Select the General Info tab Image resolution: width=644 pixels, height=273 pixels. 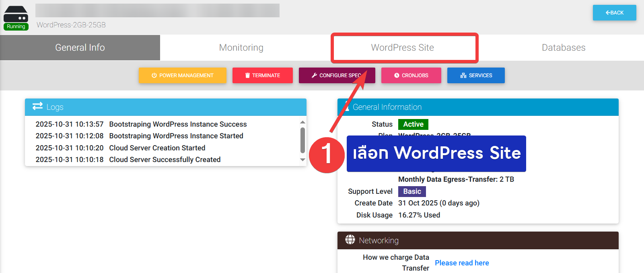80,48
